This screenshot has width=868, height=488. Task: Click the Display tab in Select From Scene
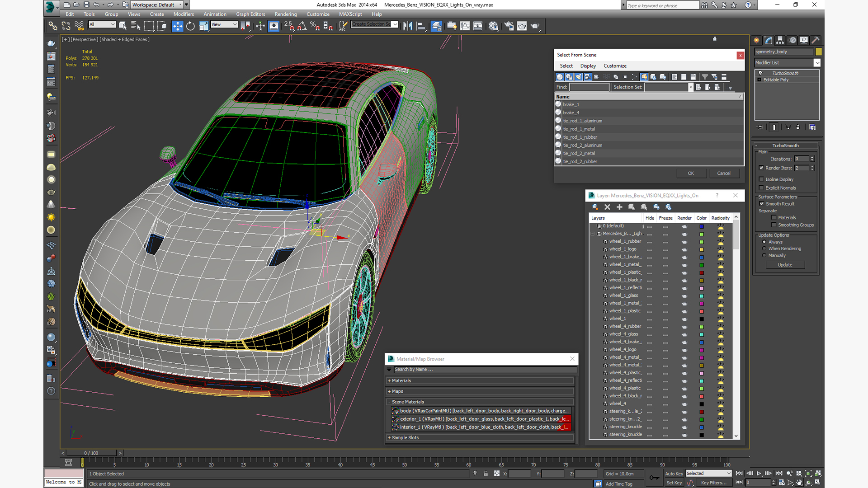[587, 66]
